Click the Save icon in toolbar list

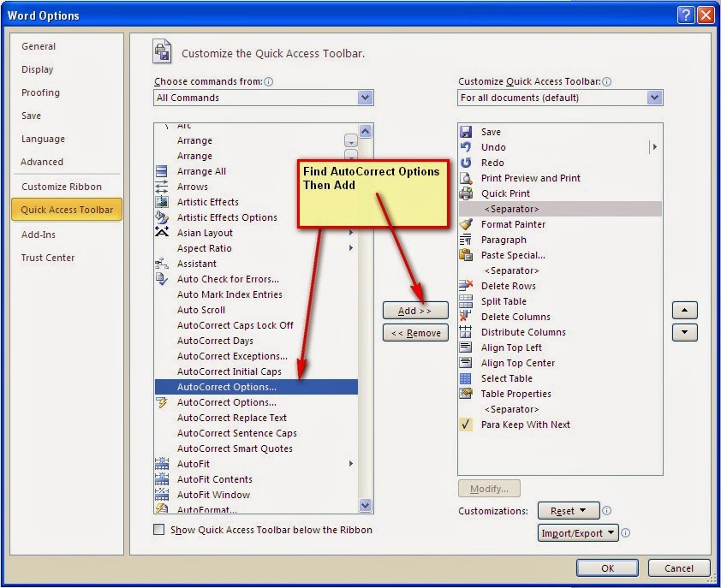pyautogui.click(x=466, y=132)
